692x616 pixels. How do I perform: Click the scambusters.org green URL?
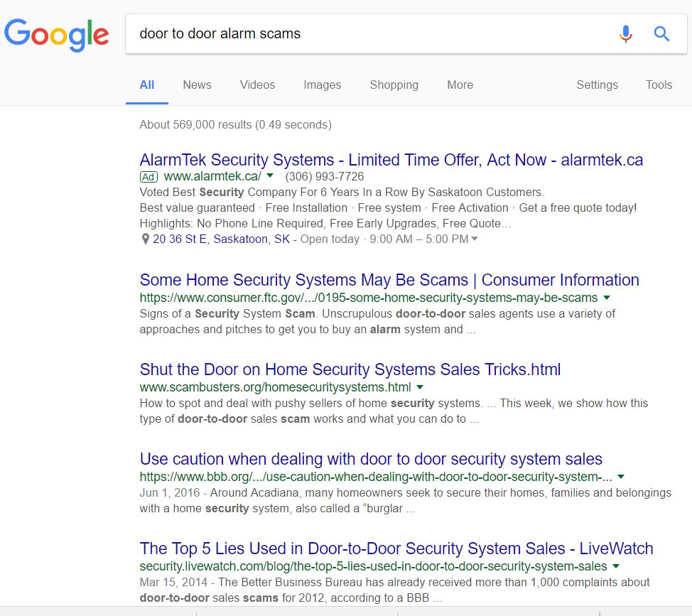coord(275,387)
